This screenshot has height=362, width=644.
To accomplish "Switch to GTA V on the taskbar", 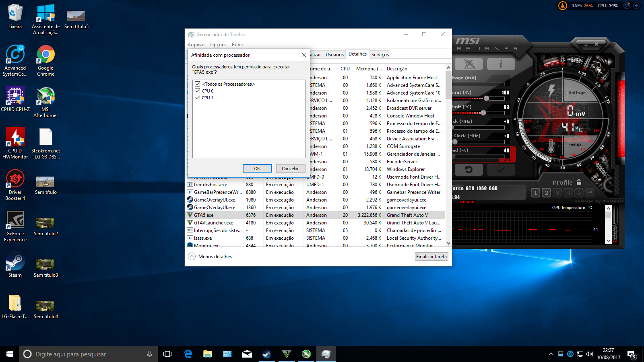I will pyautogui.click(x=287, y=354).
